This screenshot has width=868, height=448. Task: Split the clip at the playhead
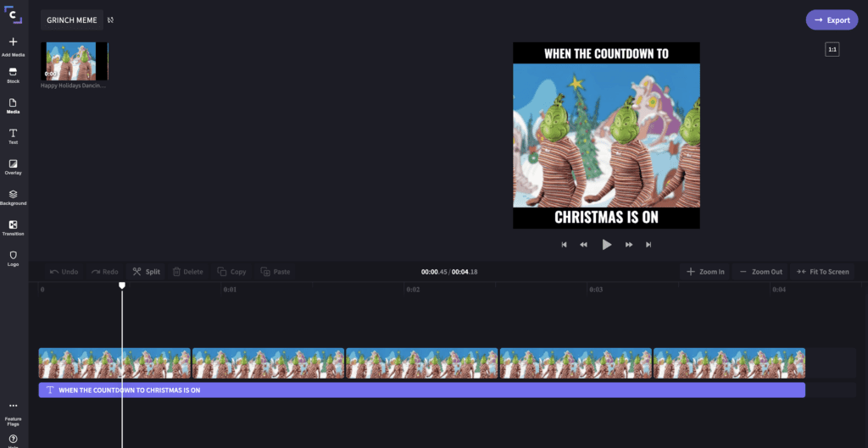tap(146, 272)
